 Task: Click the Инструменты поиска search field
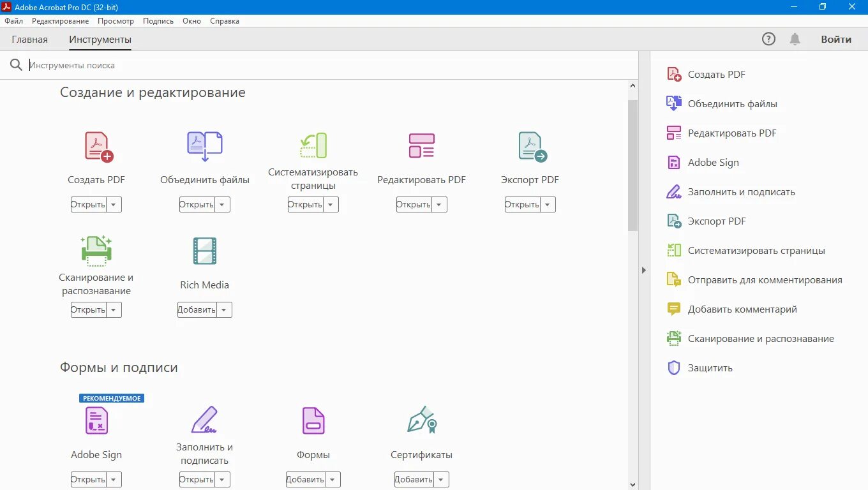coord(332,65)
